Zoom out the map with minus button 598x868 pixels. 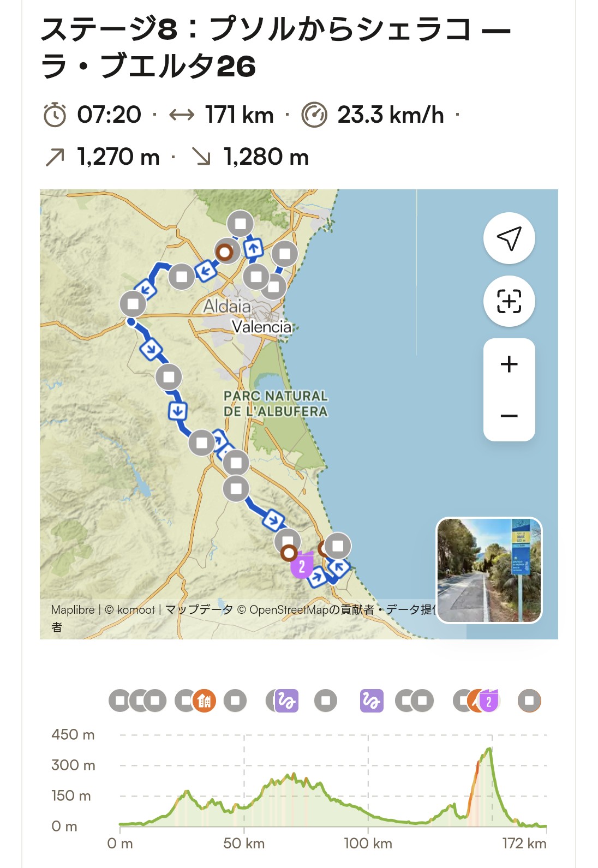[509, 416]
